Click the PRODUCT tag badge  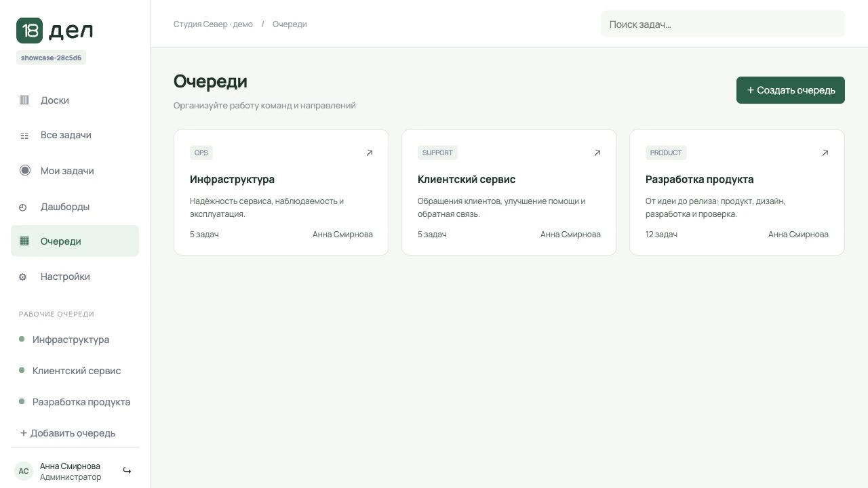[x=666, y=153]
